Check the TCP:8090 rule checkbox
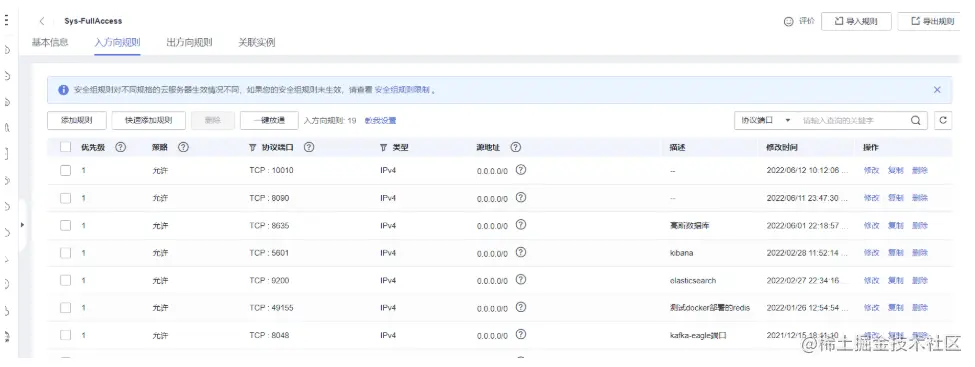Screen dimensions: 975x367 (x=65, y=198)
